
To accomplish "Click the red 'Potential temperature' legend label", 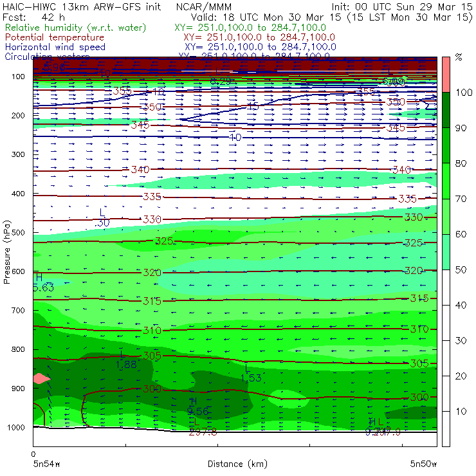I will [x=54, y=37].
